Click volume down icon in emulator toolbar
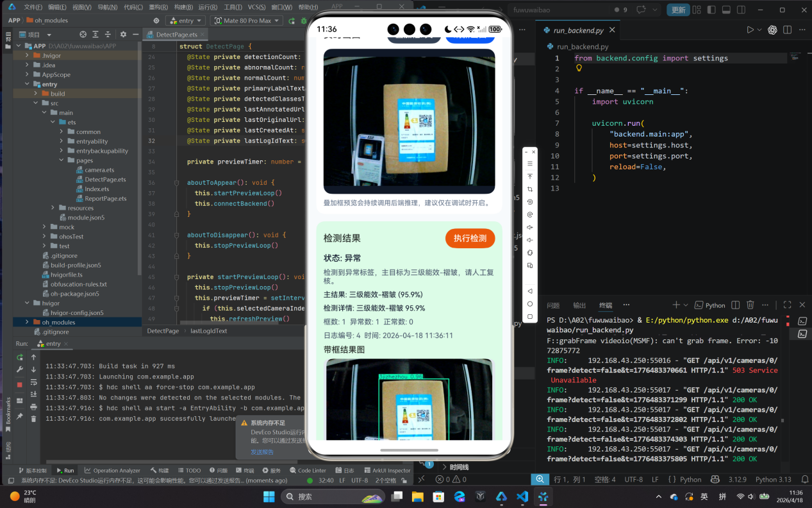This screenshot has height=508, width=812. tap(530, 240)
